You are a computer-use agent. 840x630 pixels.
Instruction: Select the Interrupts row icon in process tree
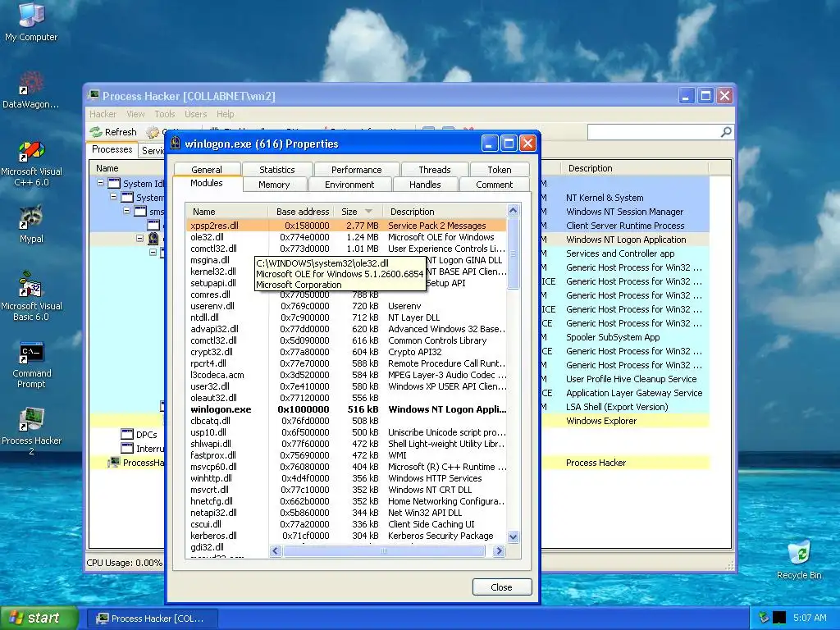coord(127,448)
